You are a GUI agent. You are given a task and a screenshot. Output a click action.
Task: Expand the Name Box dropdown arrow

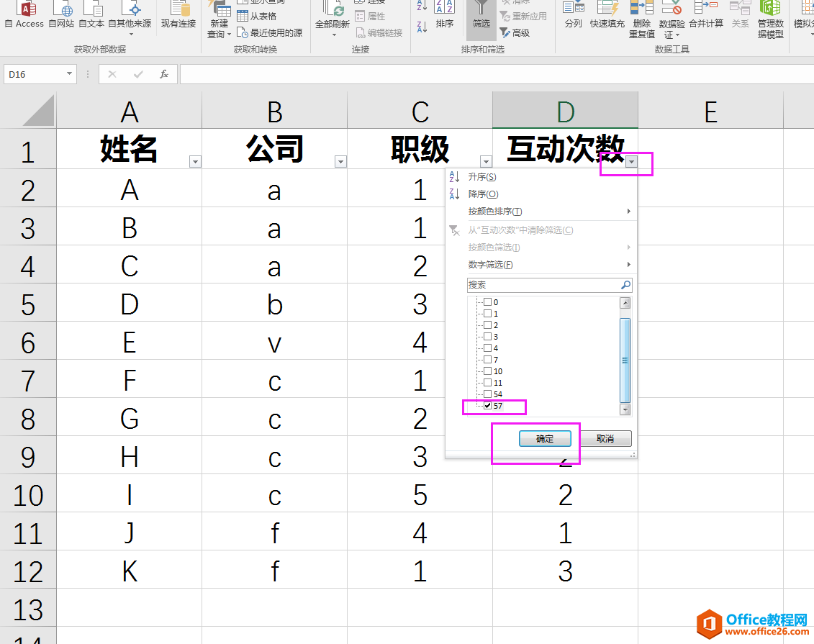(69, 74)
